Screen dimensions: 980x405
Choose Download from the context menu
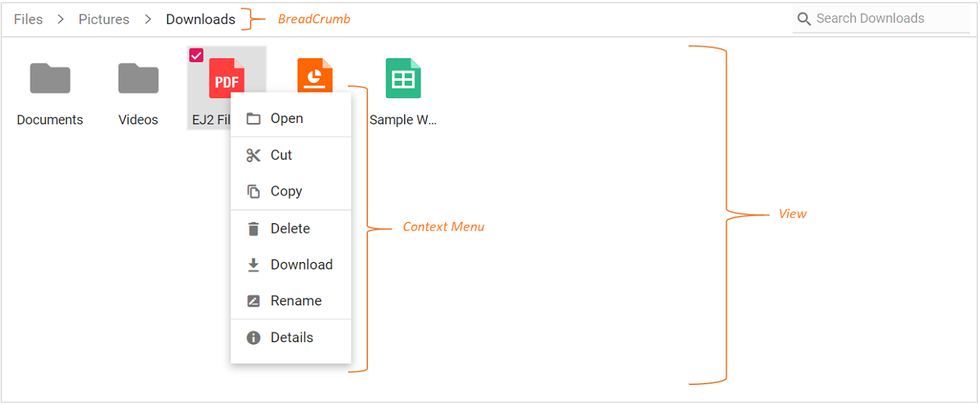(291, 265)
